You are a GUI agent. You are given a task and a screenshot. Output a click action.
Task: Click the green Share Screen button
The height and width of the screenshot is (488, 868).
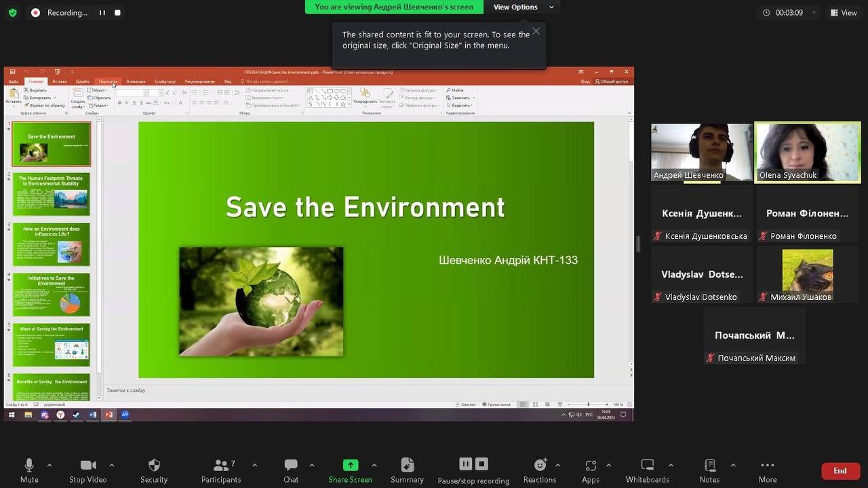point(350,470)
